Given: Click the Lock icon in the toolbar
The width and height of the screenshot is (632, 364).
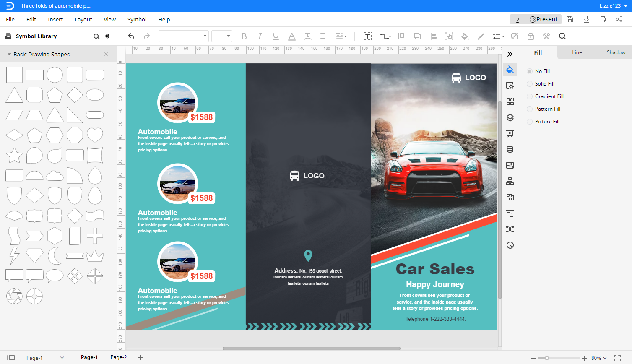Looking at the screenshot, I should point(531,36).
